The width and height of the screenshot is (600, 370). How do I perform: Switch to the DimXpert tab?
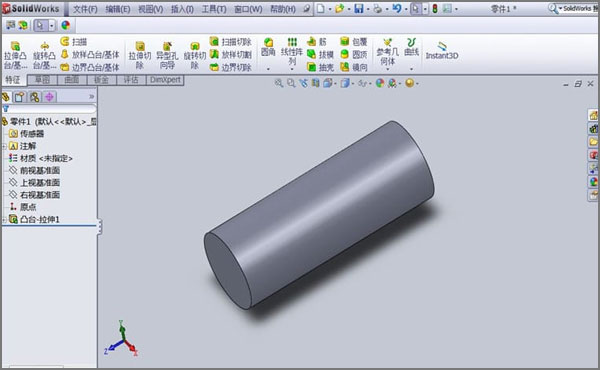point(165,80)
